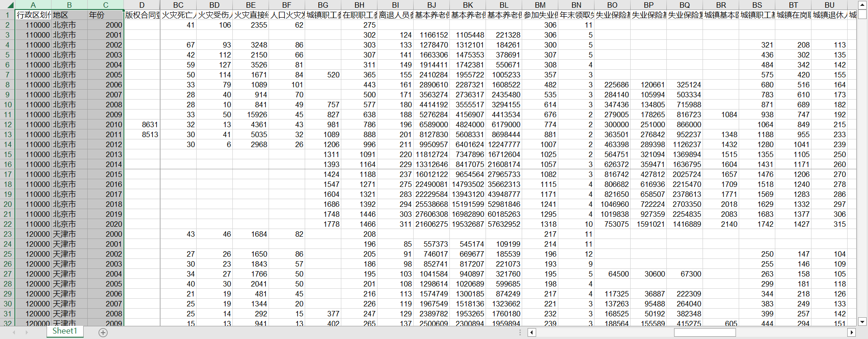The height and width of the screenshot is (339, 868).
Task: Select the 参加失业 header cell in BM1
Action: [540, 15]
